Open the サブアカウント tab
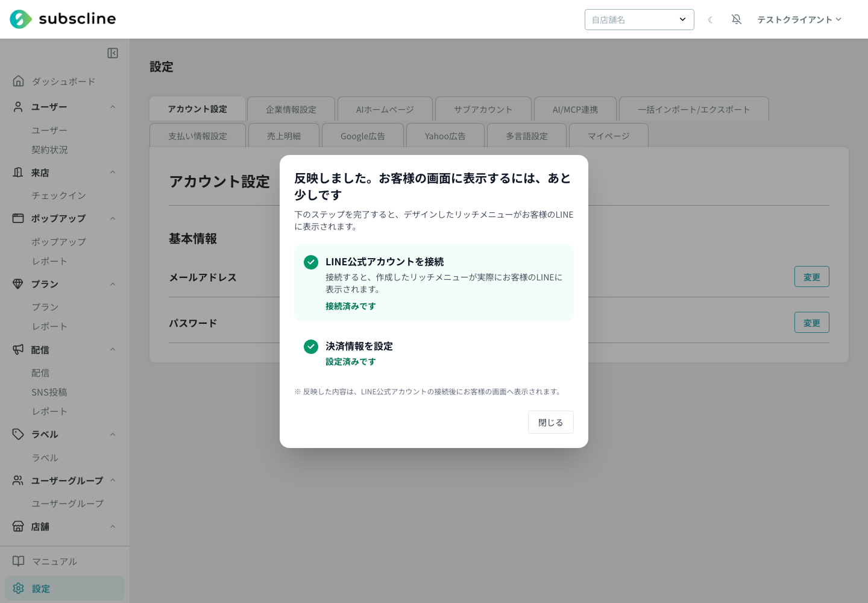868x603 pixels. 483,109
